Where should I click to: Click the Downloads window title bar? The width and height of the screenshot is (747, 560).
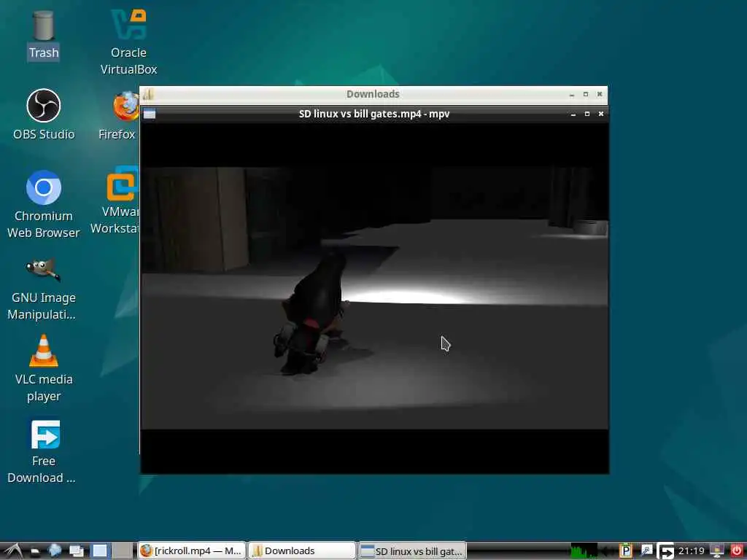(373, 94)
